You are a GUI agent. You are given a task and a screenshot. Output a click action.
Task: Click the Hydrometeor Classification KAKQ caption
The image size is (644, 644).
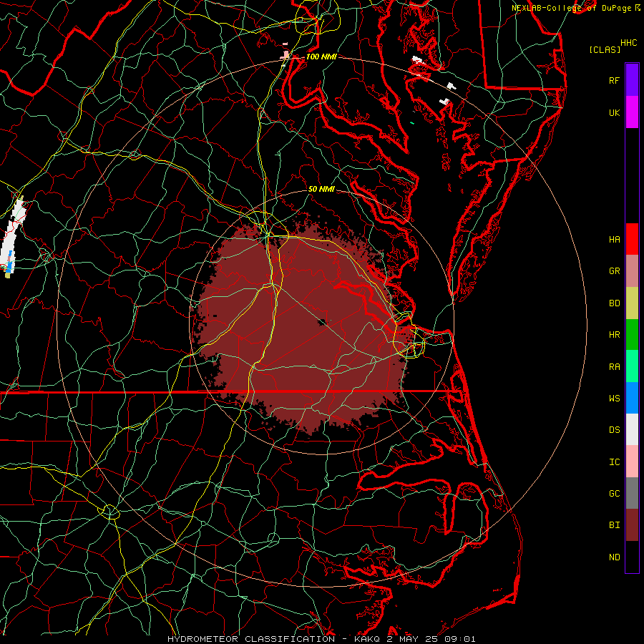tap(321, 639)
